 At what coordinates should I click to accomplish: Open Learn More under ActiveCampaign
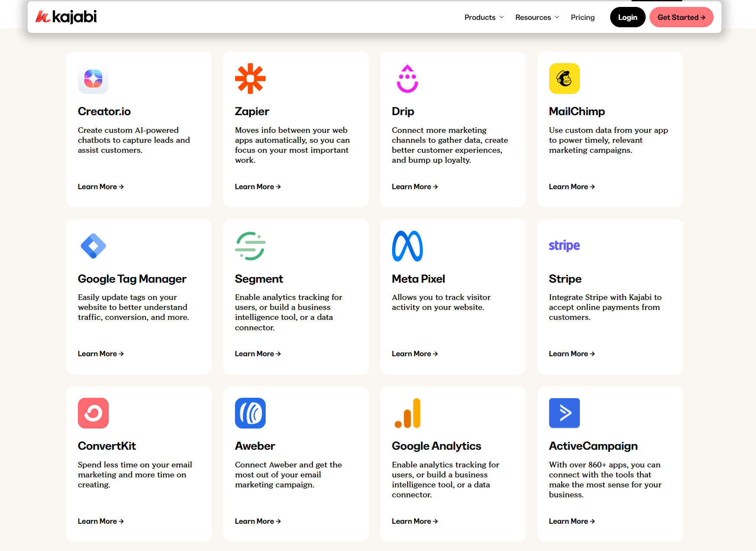pos(572,521)
